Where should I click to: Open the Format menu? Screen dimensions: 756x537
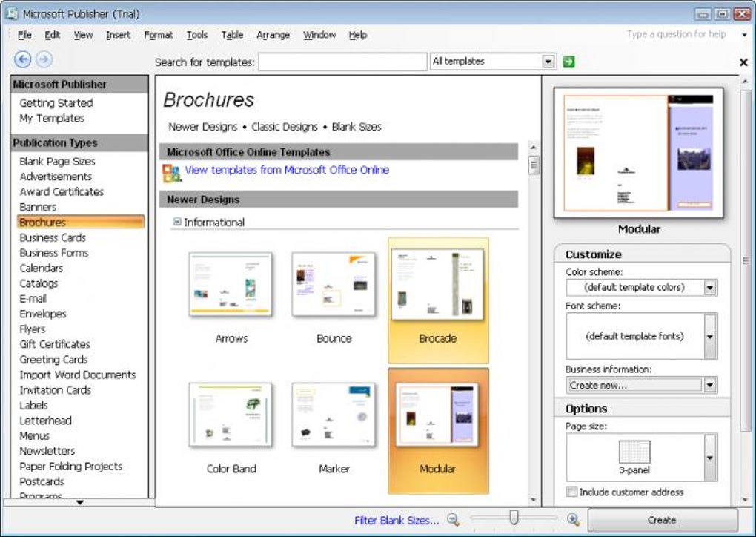click(x=158, y=35)
